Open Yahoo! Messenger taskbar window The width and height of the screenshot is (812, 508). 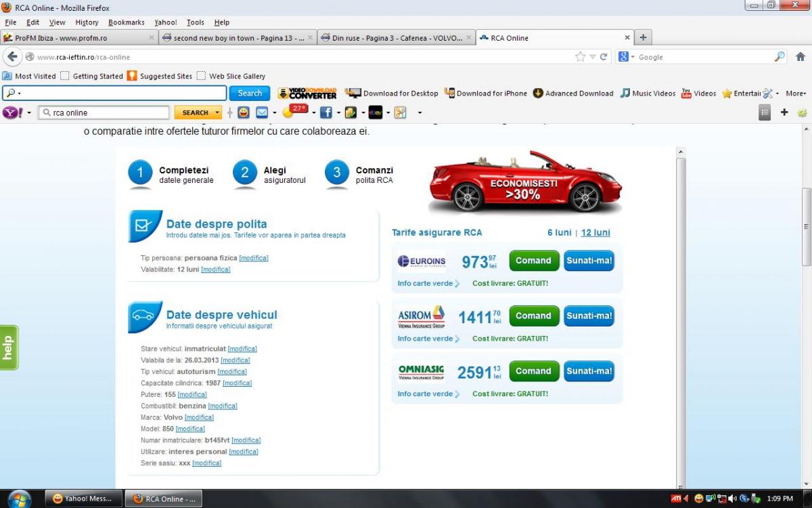coord(83,499)
